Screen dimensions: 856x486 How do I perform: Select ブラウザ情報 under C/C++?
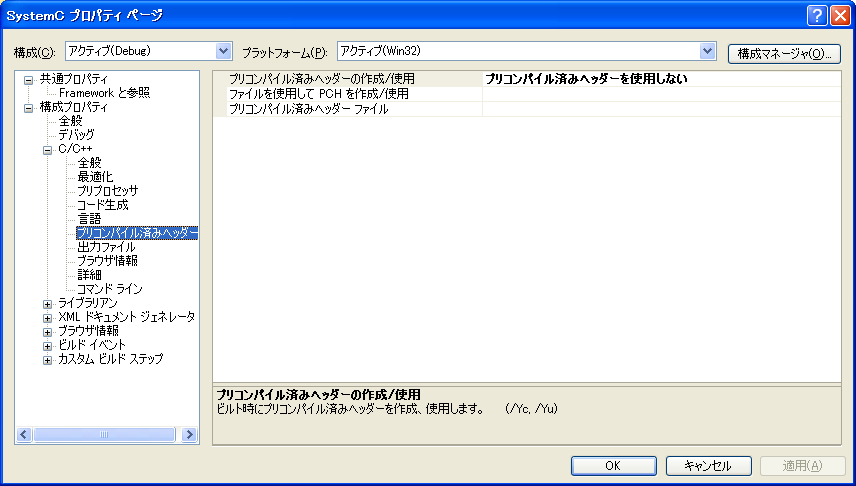[107, 261]
